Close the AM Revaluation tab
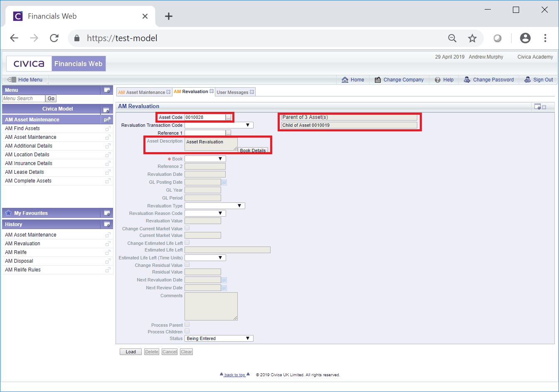Screen dimensions: 559x392 212,91
